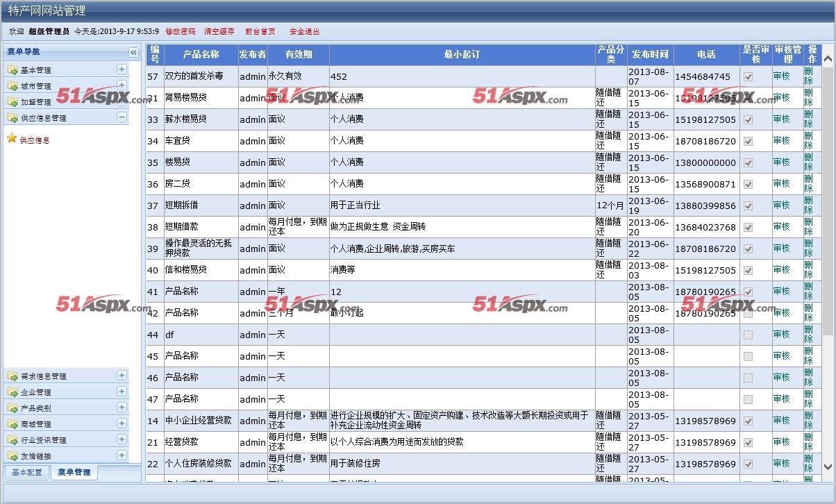Click 审核 for 短期借款 row
The image size is (836, 504).
tap(782, 227)
